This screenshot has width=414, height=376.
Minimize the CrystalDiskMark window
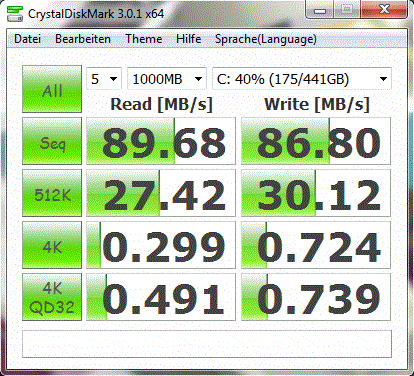[320, 11]
